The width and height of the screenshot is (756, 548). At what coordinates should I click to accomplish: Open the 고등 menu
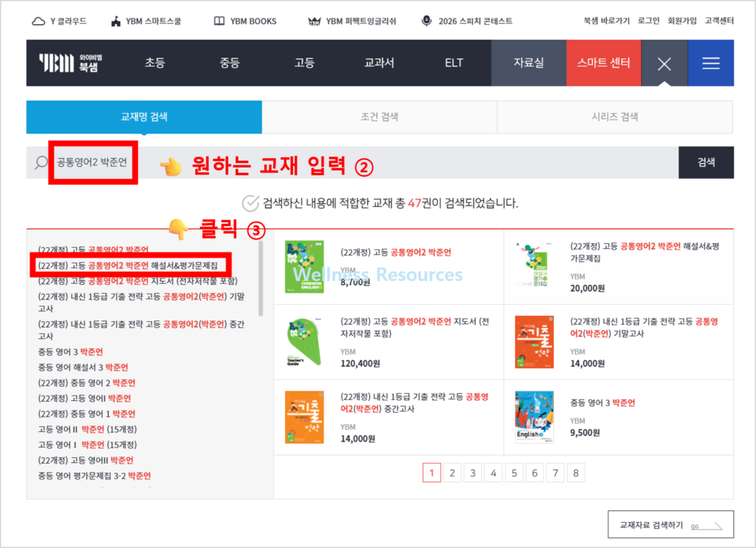click(x=304, y=64)
